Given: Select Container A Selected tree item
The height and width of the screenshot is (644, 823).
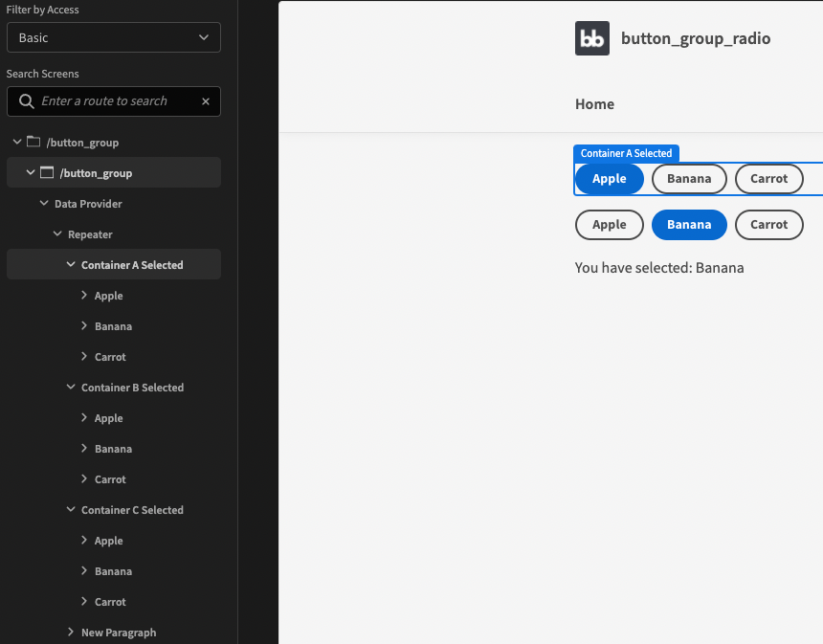Looking at the screenshot, I should point(132,265).
